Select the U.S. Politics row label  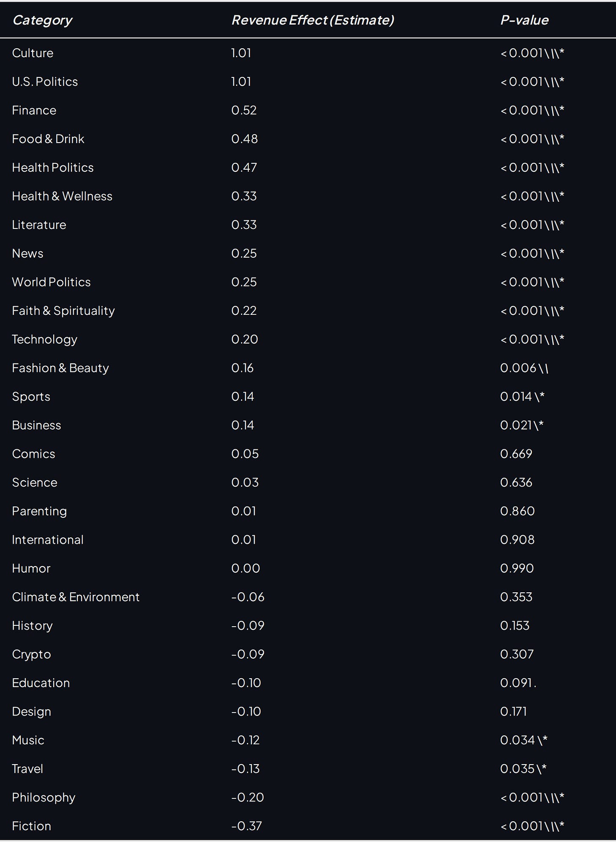pyautogui.click(x=45, y=82)
